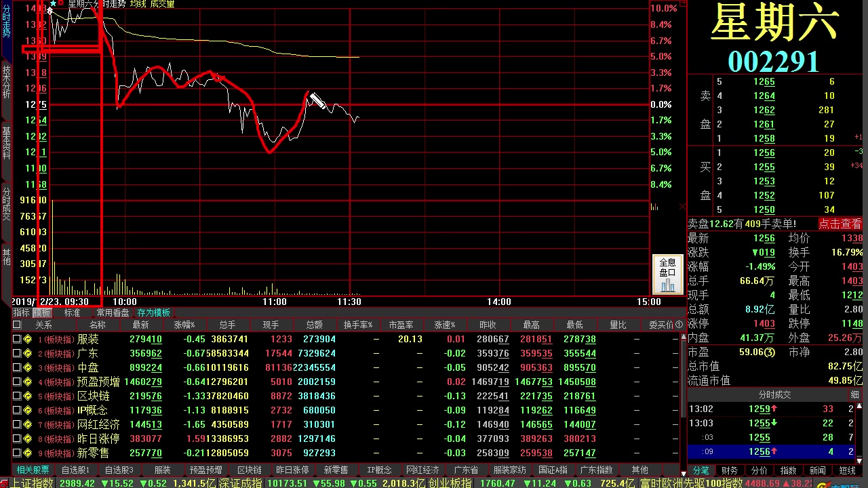Click the 深证成指 status bar entry
868x488 pixels.
click(x=240, y=483)
